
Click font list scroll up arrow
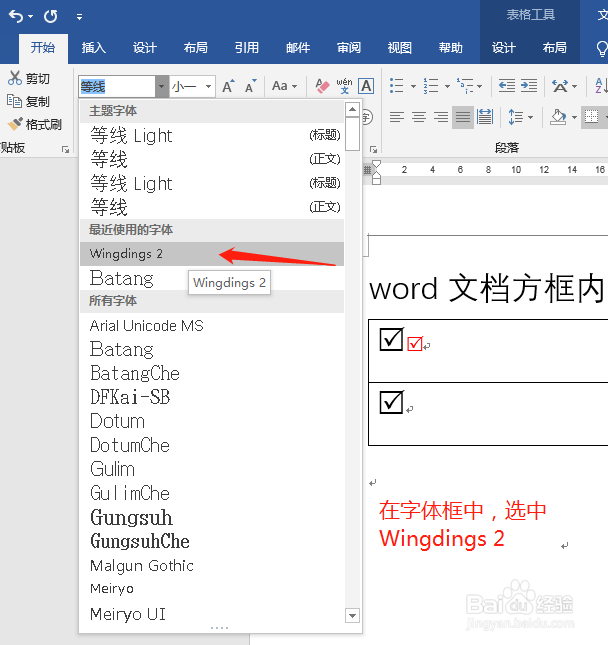(353, 109)
